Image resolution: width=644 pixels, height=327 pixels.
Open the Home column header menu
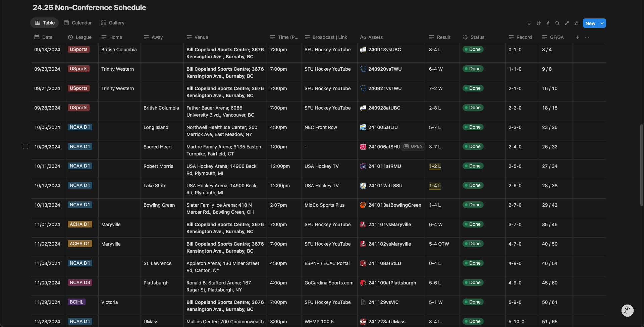(x=119, y=37)
